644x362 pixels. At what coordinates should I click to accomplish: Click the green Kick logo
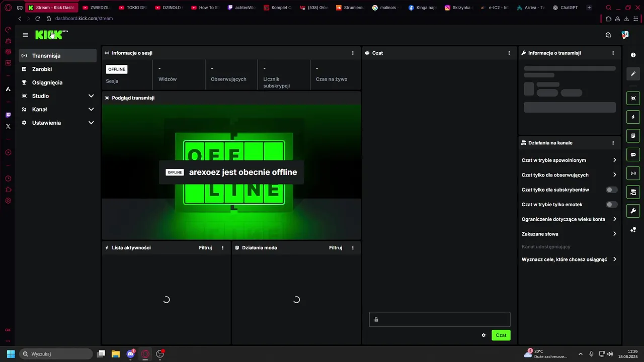pyautogui.click(x=49, y=35)
